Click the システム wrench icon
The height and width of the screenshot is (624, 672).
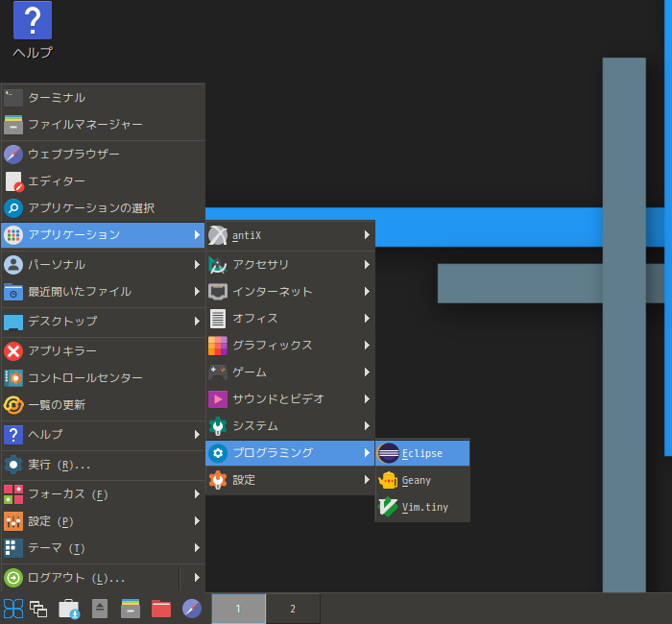point(218,426)
